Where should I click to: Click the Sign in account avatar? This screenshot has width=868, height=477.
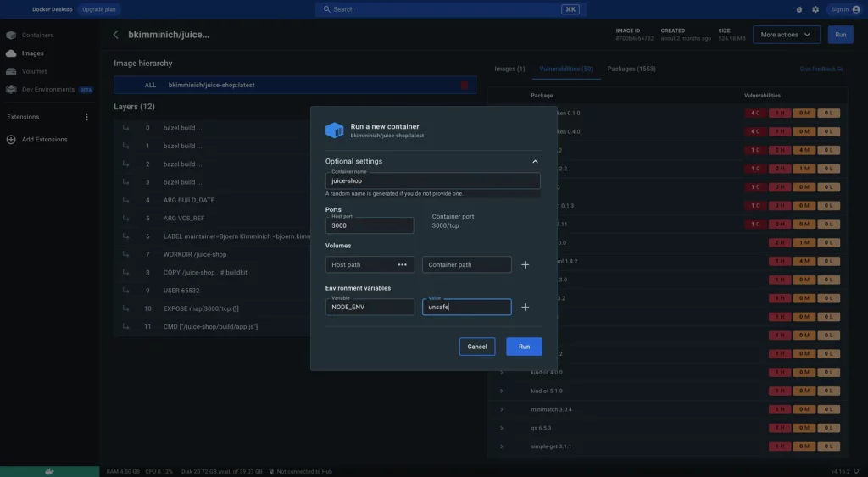856,9
